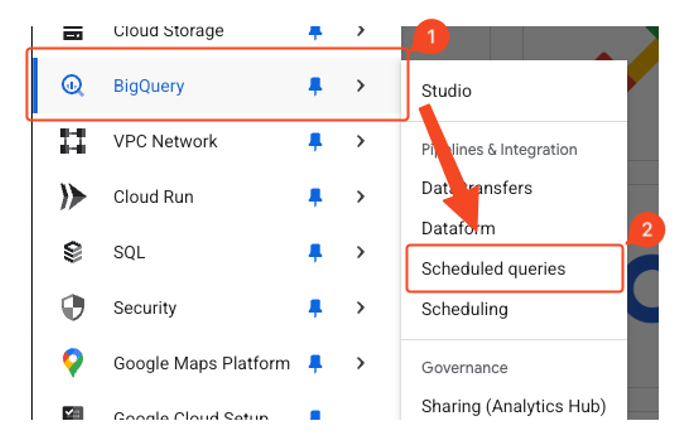684x446 pixels.
Task: Select the SQL stacked-layers icon
Action: coord(72,252)
